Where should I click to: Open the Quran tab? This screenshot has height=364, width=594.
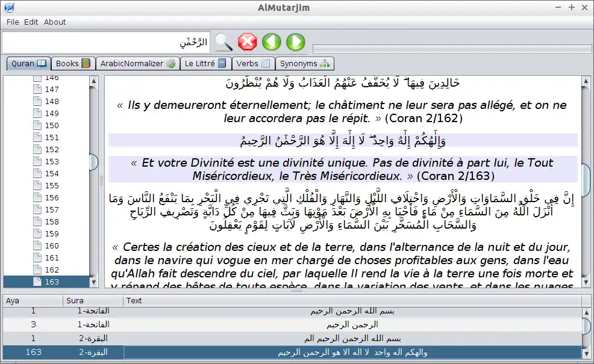click(x=28, y=64)
